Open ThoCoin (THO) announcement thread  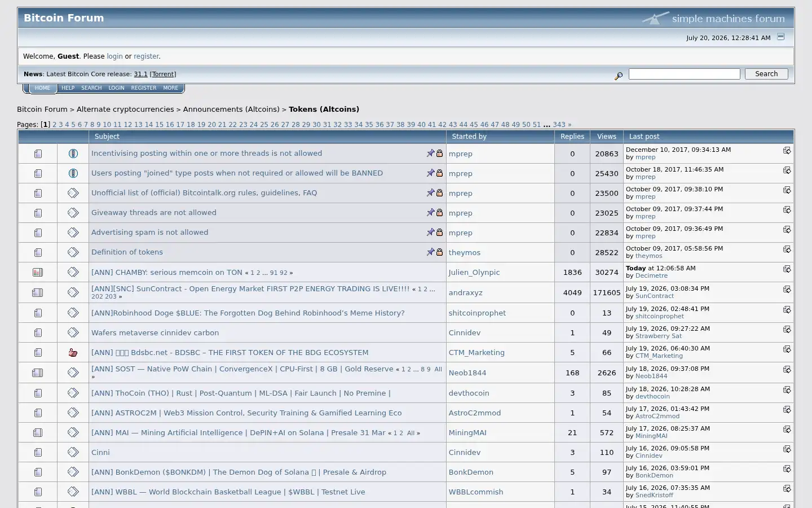click(x=241, y=393)
